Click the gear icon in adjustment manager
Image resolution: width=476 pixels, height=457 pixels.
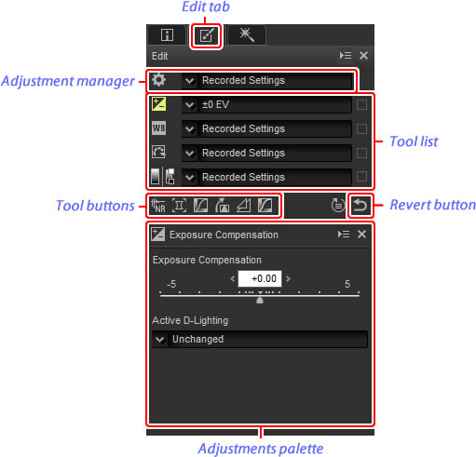pyautogui.click(x=158, y=80)
